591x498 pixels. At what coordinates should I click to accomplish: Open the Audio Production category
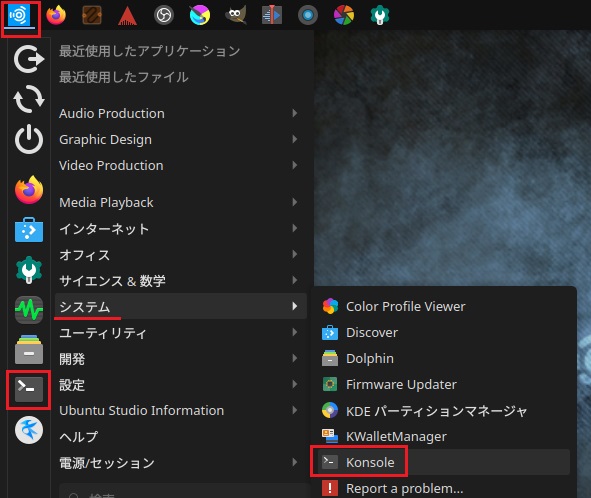point(181,113)
